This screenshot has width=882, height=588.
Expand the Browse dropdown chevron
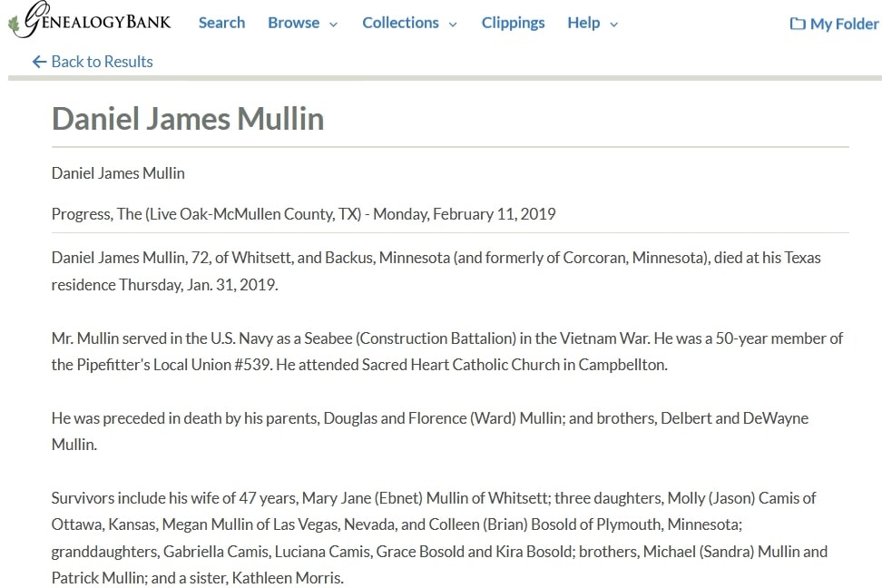coord(333,24)
